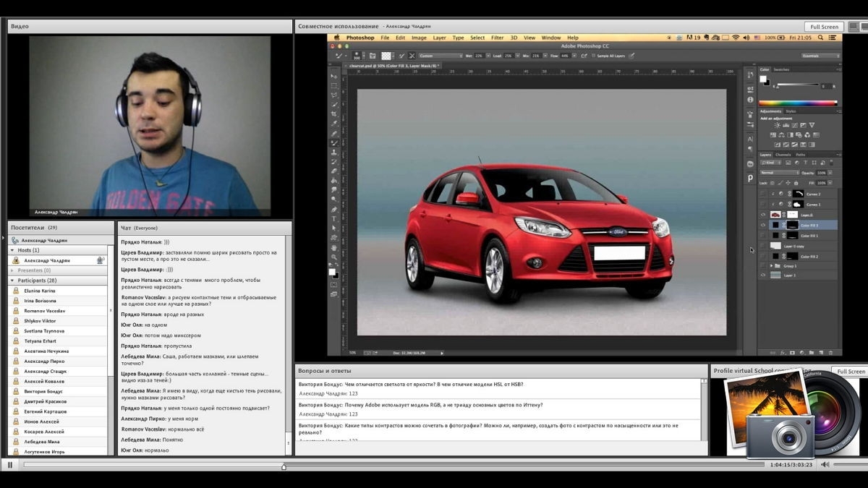This screenshot has width=868, height=488.
Task: Open the Essentials workspace dropdown
Action: click(821, 56)
